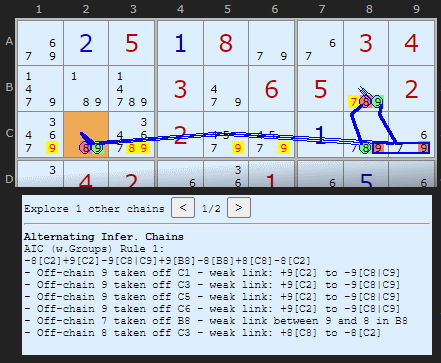This screenshot has width=441, height=363.
Task: Click the next chain arrow button
Action: click(239, 208)
